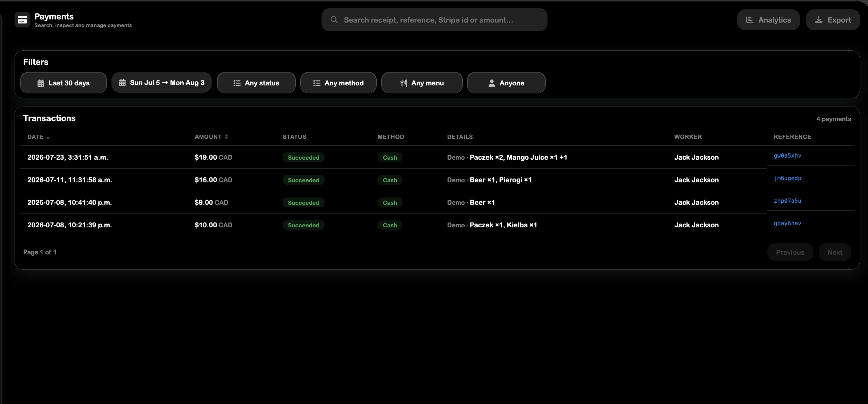
Task: Click the Analytics chart icon
Action: coord(750,20)
